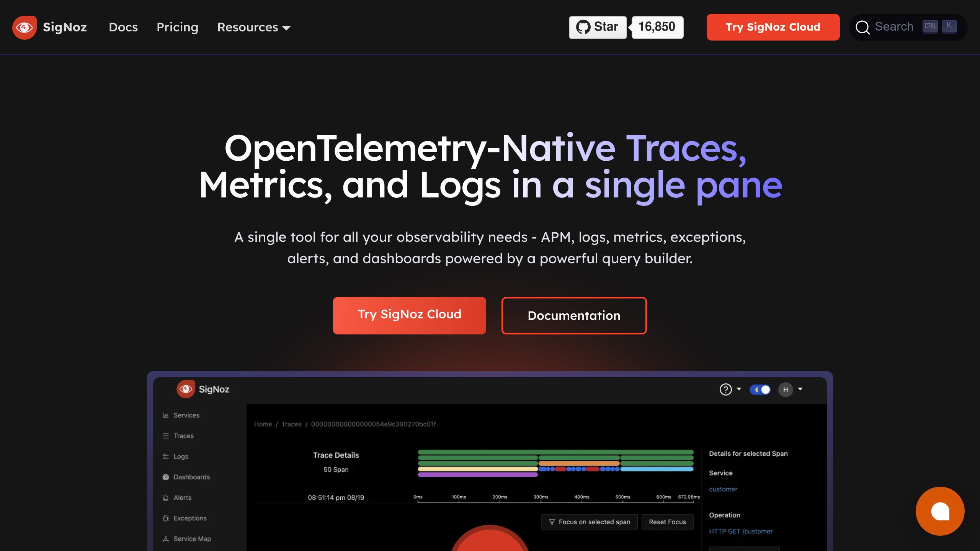Open Docs navigation menu item
This screenshot has height=551, width=980.
point(123,27)
